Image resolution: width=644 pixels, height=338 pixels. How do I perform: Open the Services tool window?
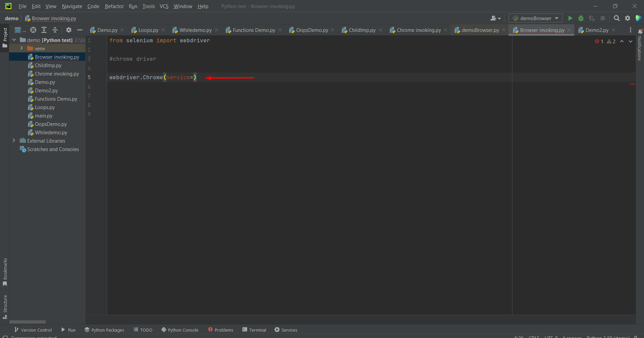pyautogui.click(x=286, y=330)
